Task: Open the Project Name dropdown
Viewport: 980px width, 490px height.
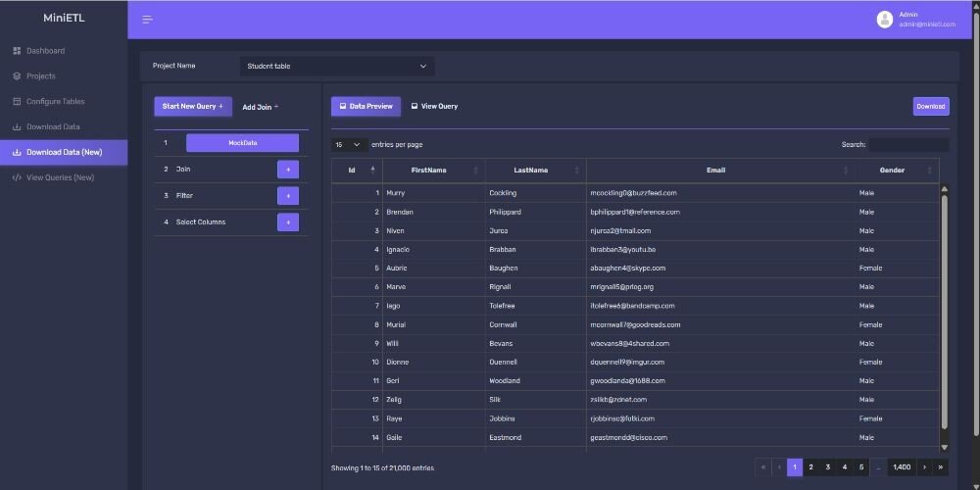Action: (336, 67)
